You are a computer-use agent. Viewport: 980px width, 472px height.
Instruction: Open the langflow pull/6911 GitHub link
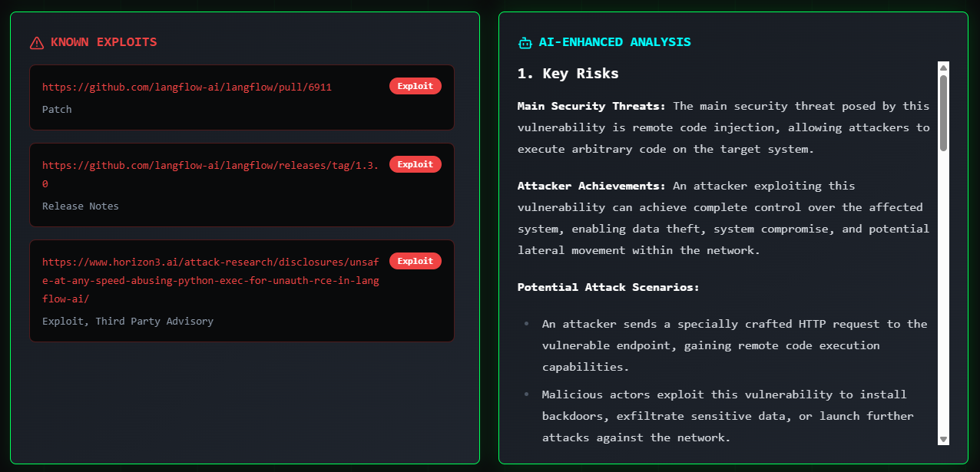pyautogui.click(x=187, y=87)
